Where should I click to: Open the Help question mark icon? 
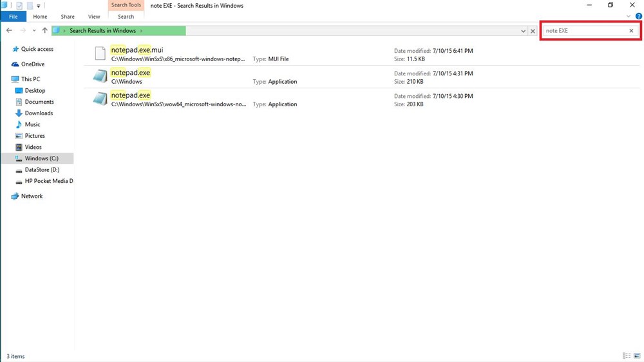click(639, 17)
